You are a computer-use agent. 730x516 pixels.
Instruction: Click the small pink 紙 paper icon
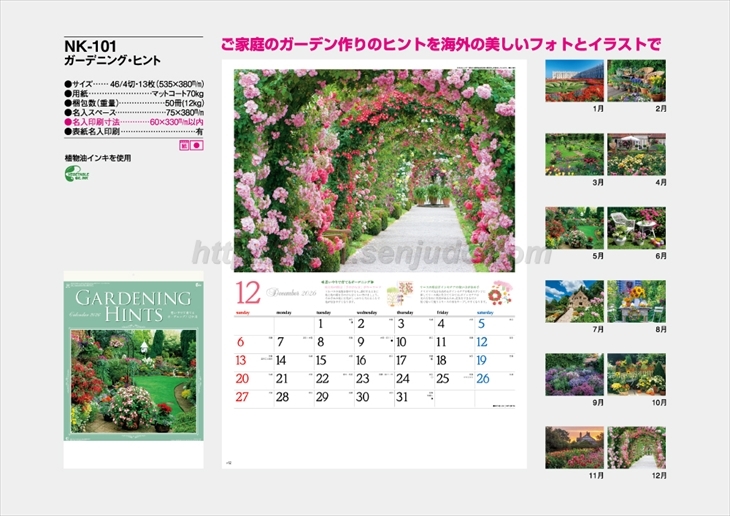(184, 146)
